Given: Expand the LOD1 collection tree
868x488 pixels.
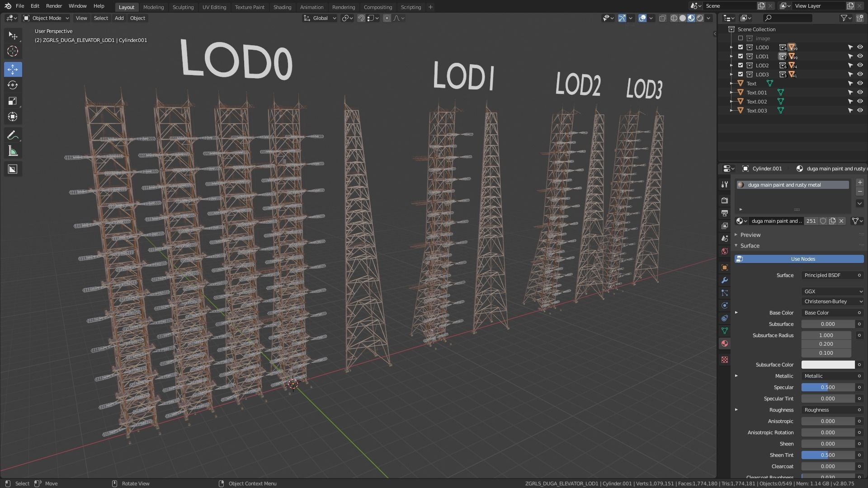Looking at the screenshot, I should pos(731,56).
